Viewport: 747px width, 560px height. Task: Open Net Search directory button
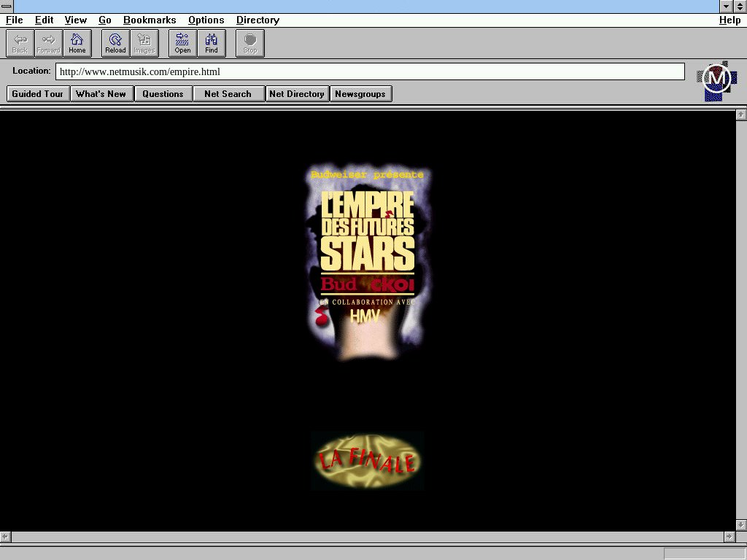tap(228, 94)
